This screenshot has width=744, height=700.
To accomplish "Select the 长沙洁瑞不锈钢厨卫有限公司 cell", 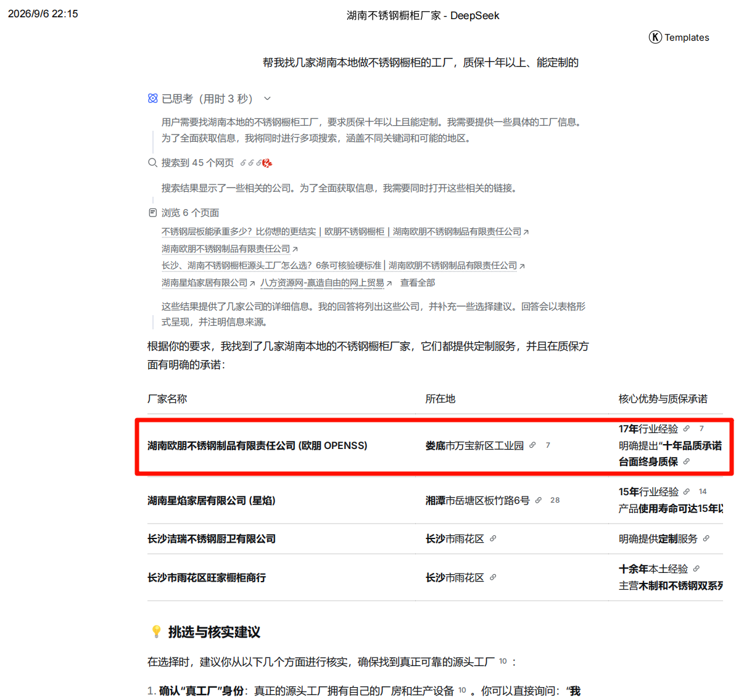I will [x=212, y=538].
